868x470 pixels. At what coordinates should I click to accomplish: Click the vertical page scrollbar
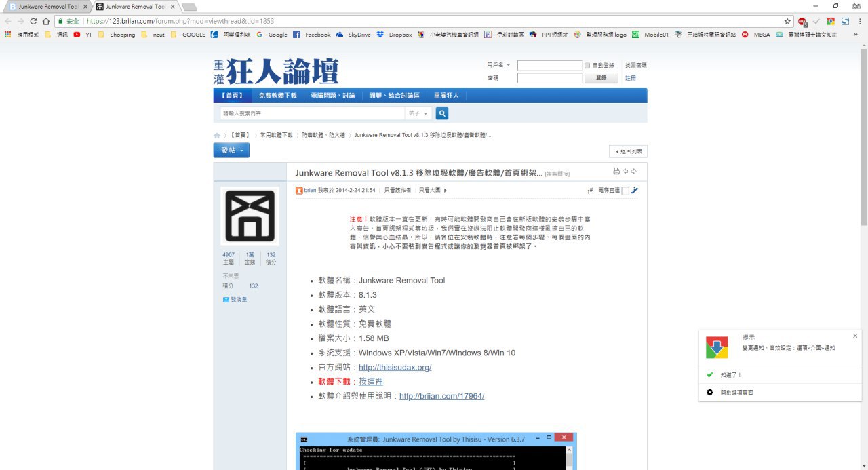(x=863, y=136)
